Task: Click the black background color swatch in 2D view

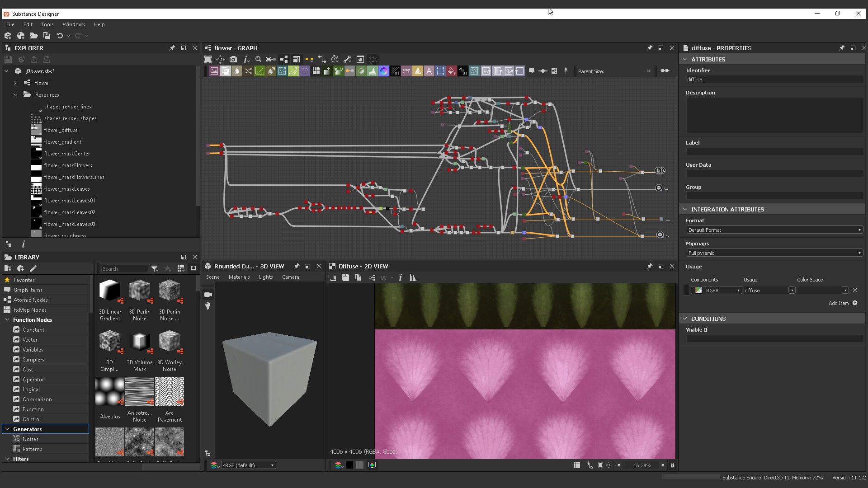Action: [x=349, y=465]
